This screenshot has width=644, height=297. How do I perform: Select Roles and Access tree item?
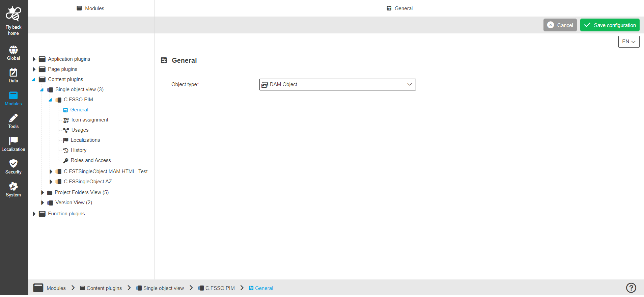click(91, 160)
